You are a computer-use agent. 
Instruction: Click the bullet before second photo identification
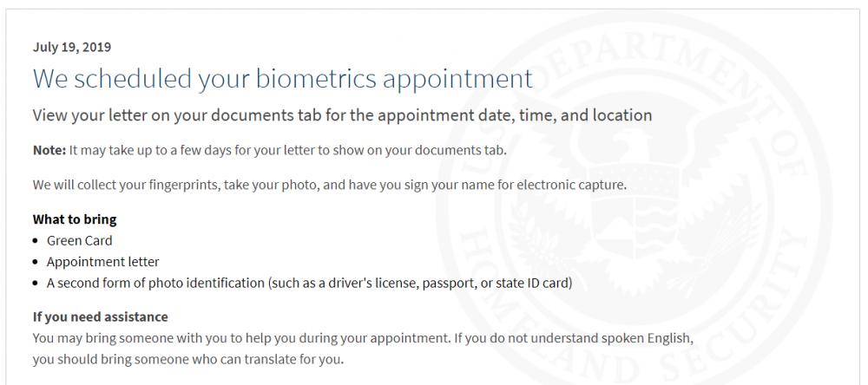tap(36, 284)
